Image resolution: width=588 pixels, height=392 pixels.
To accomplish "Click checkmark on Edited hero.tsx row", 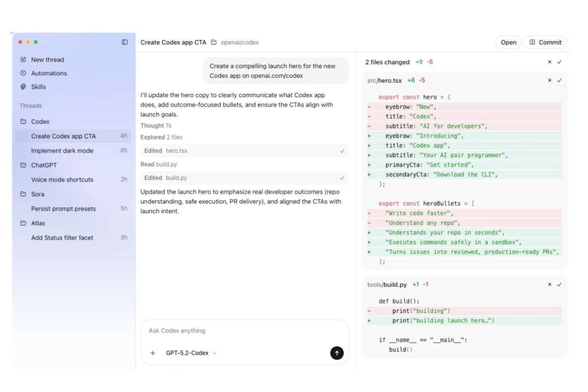I will [342, 151].
